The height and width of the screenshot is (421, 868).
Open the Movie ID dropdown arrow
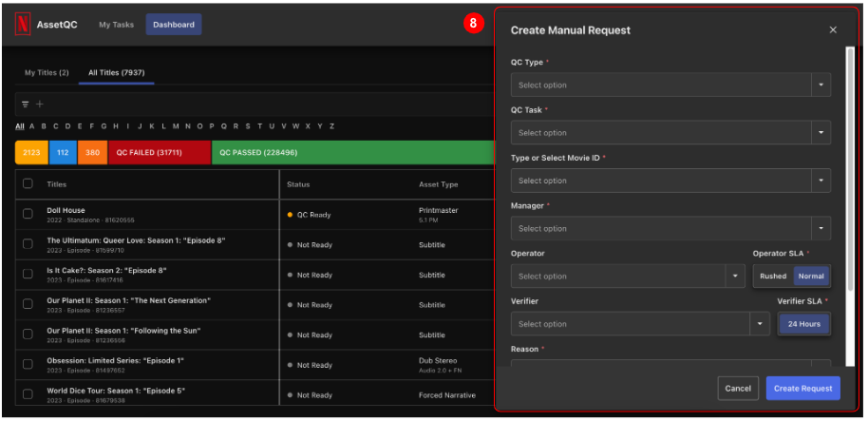[x=821, y=181]
